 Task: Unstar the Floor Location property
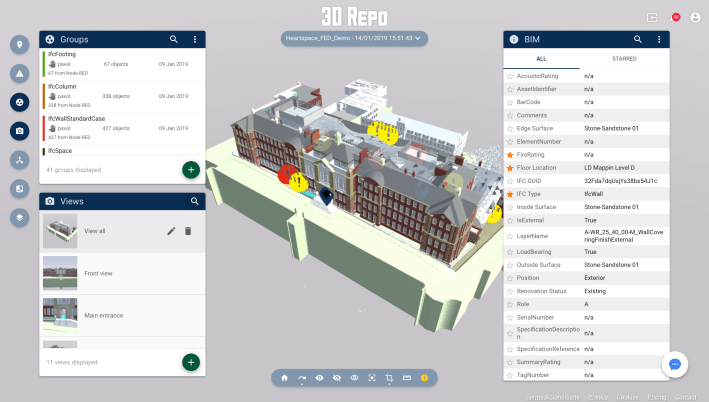[x=511, y=168]
